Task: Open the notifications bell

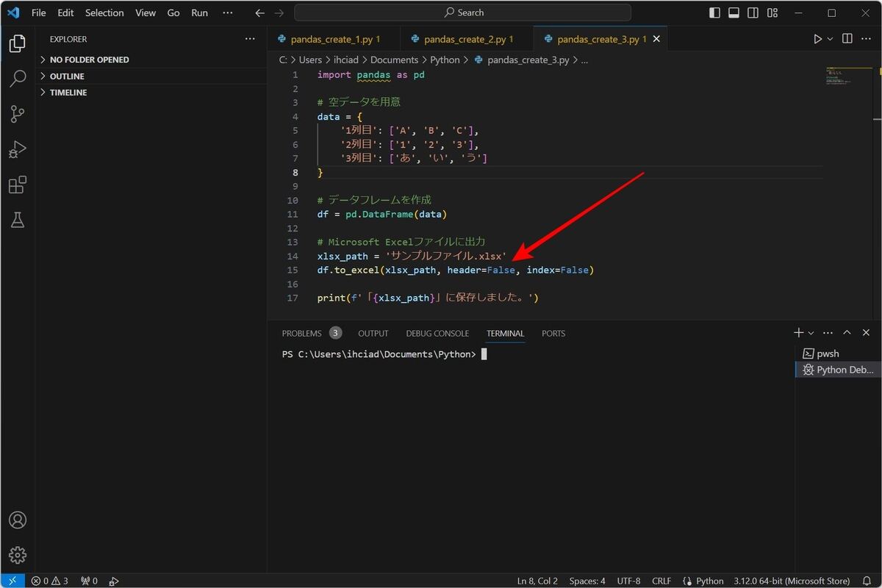Action: click(x=868, y=581)
